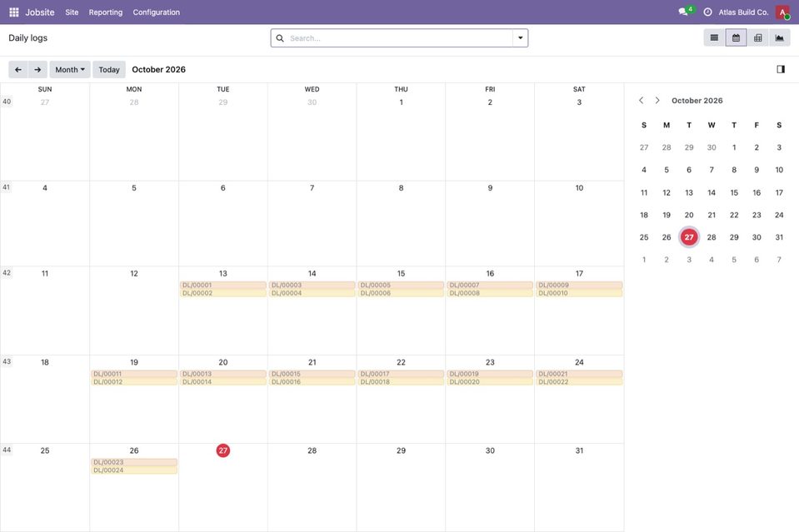Open daily log DL/00013

click(222, 374)
